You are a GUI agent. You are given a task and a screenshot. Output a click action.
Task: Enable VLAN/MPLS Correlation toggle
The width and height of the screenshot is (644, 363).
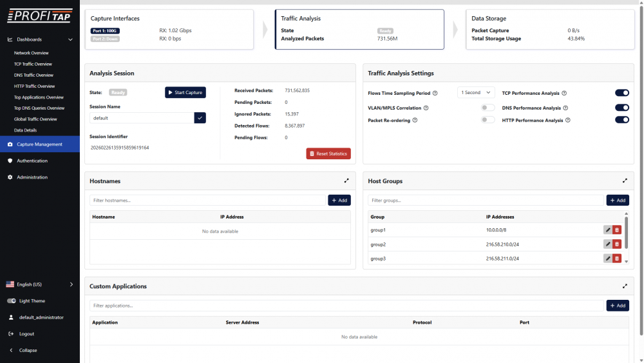[488, 108]
